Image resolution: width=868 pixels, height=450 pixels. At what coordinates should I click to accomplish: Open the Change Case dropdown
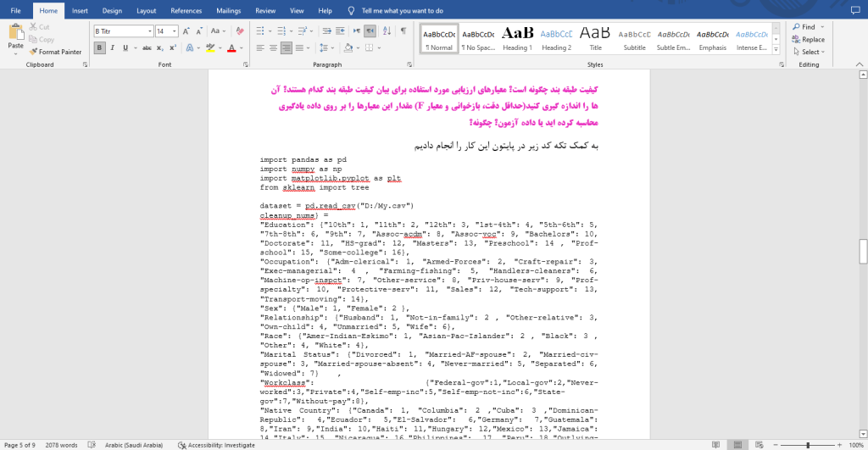[x=218, y=31]
